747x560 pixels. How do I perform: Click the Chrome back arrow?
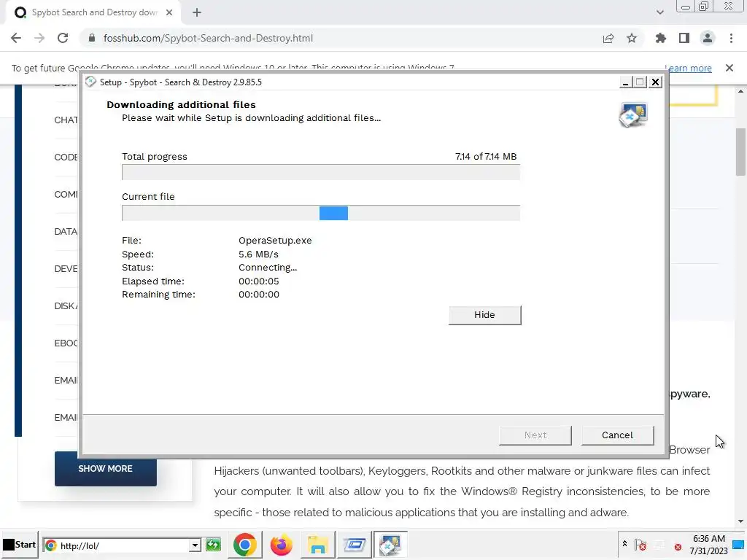[x=16, y=38]
